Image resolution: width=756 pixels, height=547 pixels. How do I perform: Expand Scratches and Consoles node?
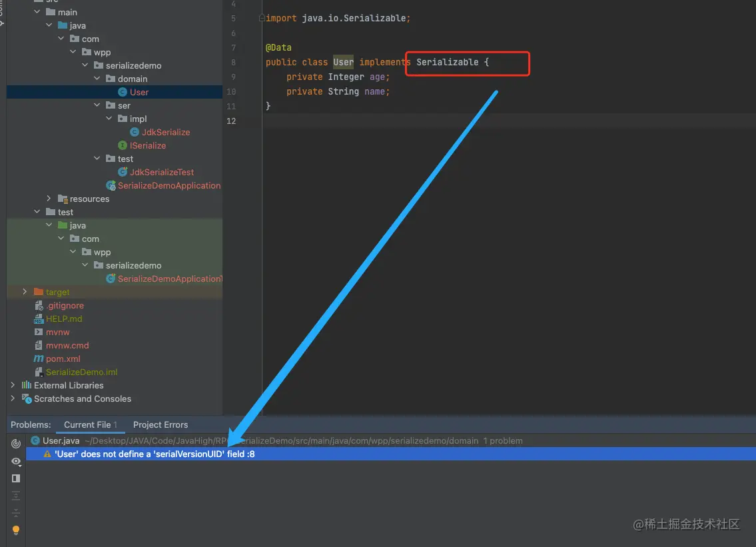tap(13, 398)
